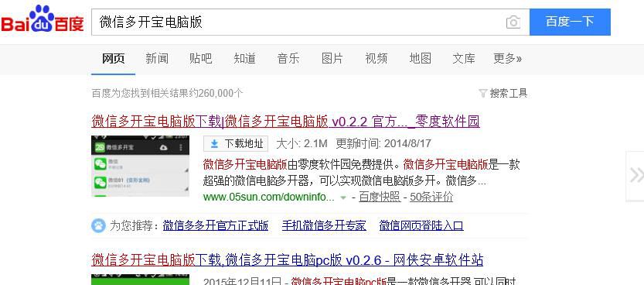Open the 百度快照 cached link

click(x=380, y=197)
